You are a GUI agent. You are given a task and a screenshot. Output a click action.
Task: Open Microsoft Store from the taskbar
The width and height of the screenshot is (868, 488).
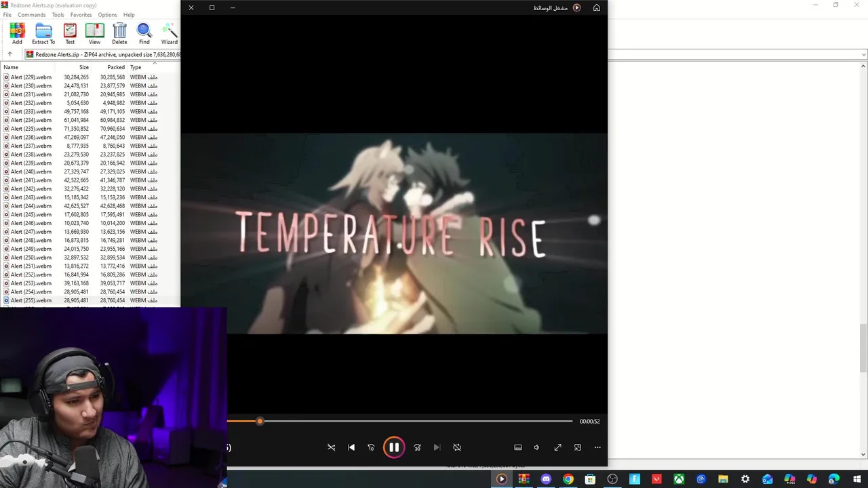(590, 479)
